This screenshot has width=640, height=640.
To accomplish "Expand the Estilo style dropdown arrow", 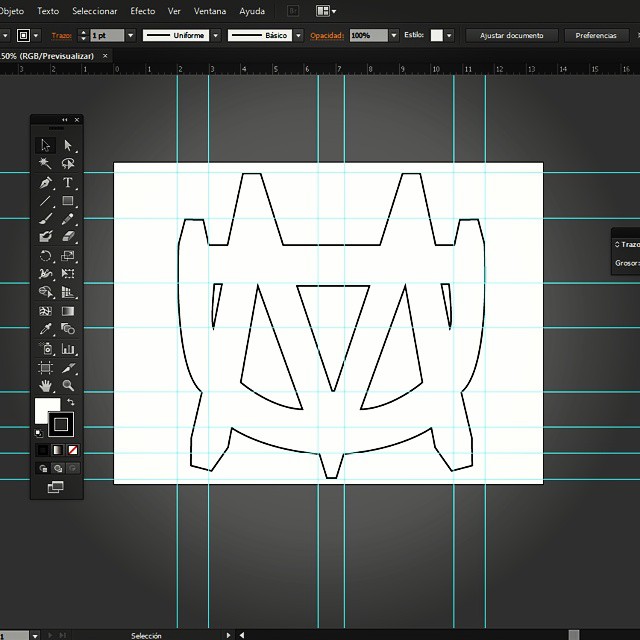I will click(449, 36).
